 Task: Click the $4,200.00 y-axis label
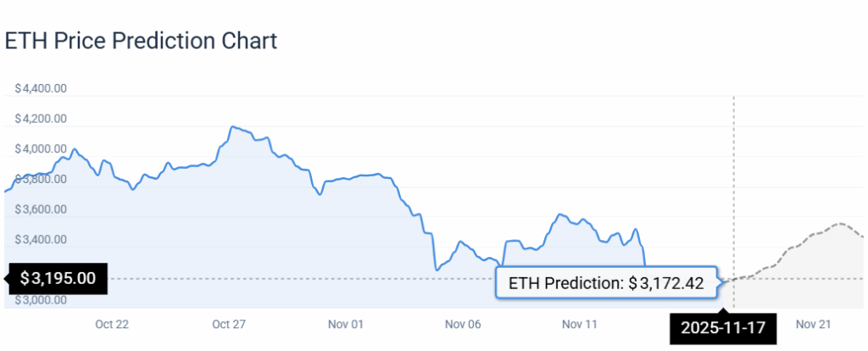41,119
